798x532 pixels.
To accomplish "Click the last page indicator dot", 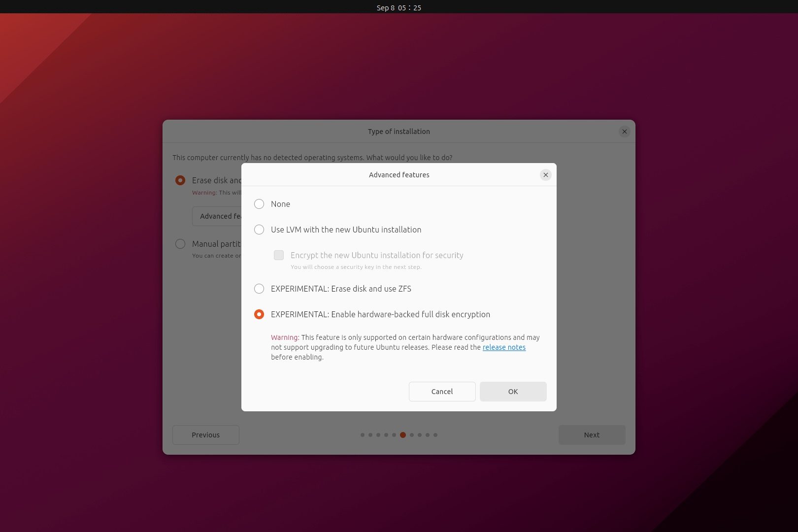I will [435, 435].
